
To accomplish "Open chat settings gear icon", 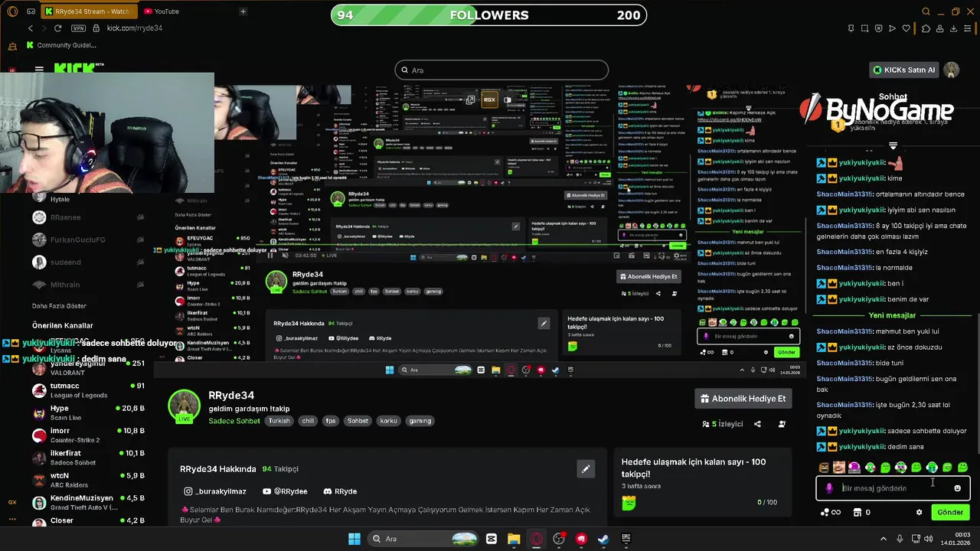I will (x=920, y=513).
